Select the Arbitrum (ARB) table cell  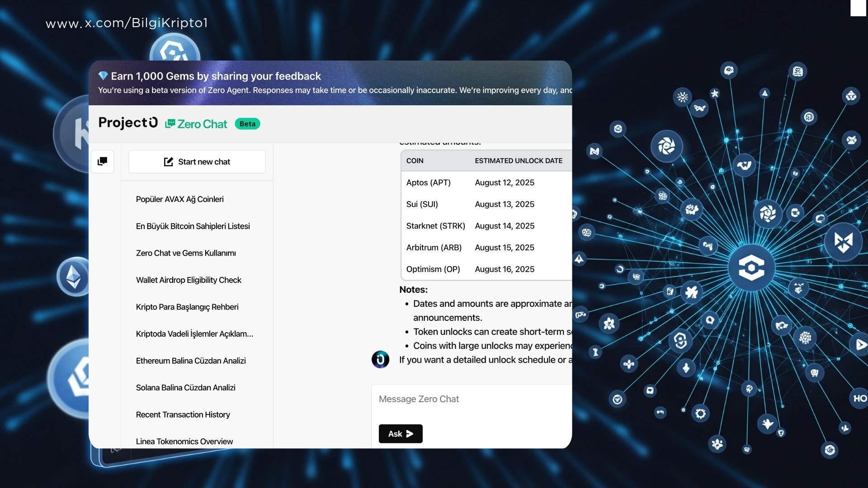point(434,248)
